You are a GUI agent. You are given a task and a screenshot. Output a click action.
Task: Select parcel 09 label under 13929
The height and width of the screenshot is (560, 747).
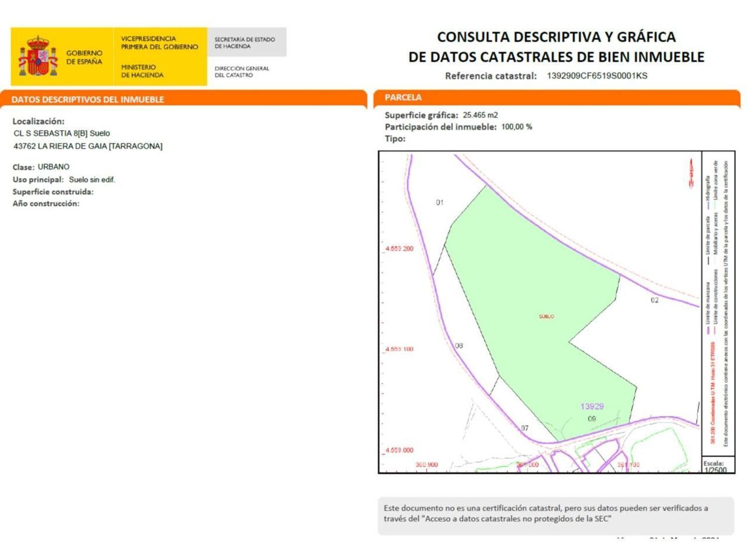coord(592,419)
